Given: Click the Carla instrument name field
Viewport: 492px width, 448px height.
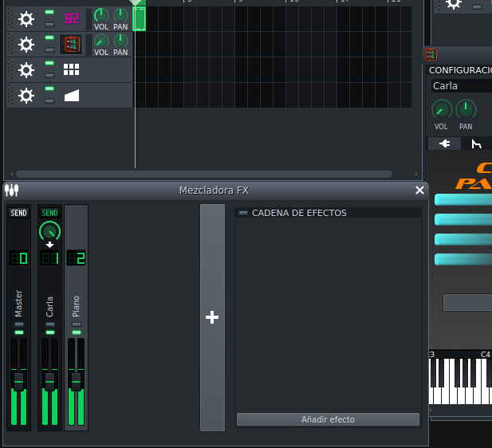Looking at the screenshot, I should (x=462, y=85).
